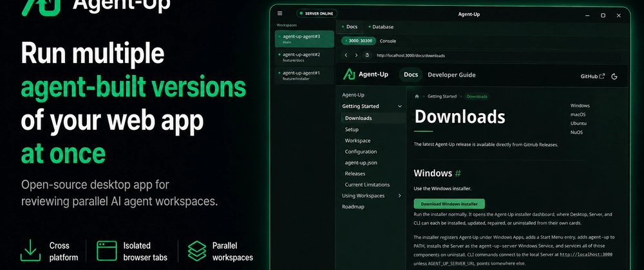
Task: Open Roadmap in the docs sidebar
Action: [353, 207]
